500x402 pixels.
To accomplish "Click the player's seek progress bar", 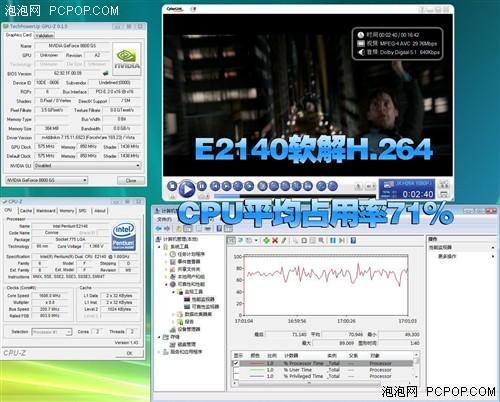I will [x=295, y=196].
